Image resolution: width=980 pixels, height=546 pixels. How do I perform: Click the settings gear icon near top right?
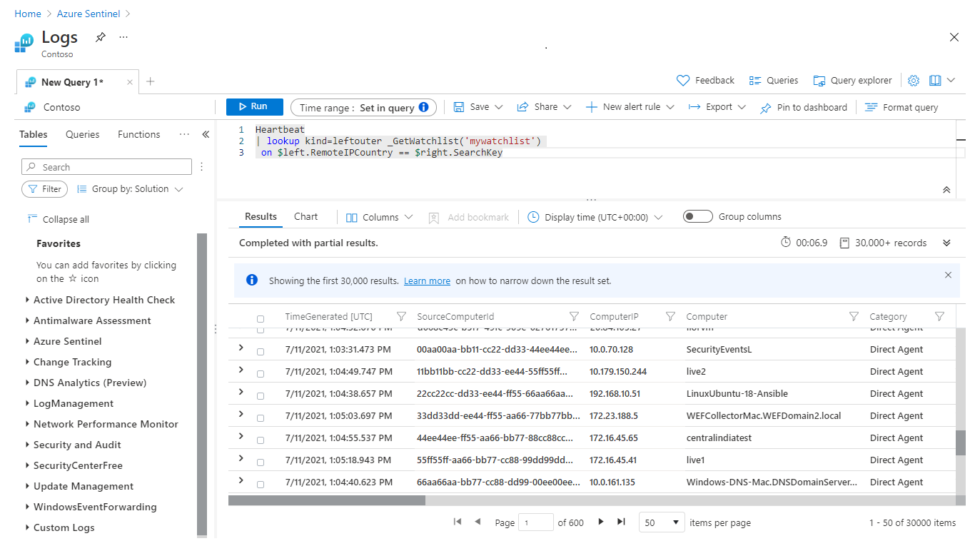tap(913, 81)
